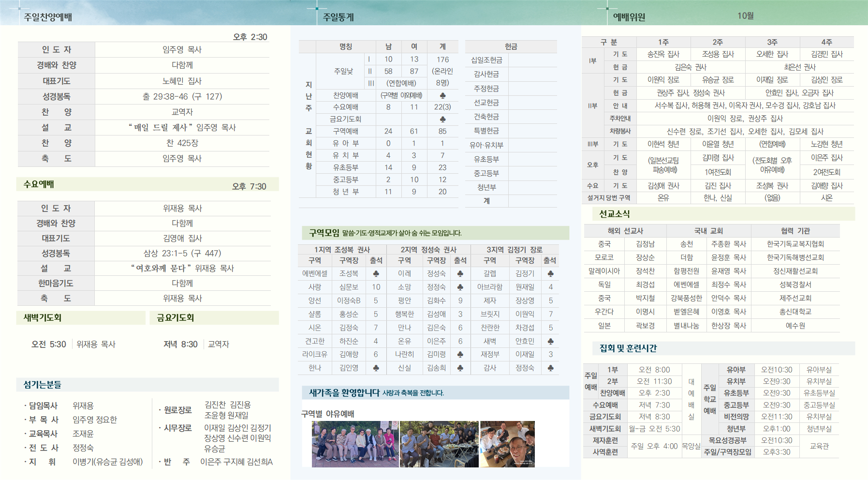
Task: Click the club mark in the 나란히 row
Action: [460, 355]
